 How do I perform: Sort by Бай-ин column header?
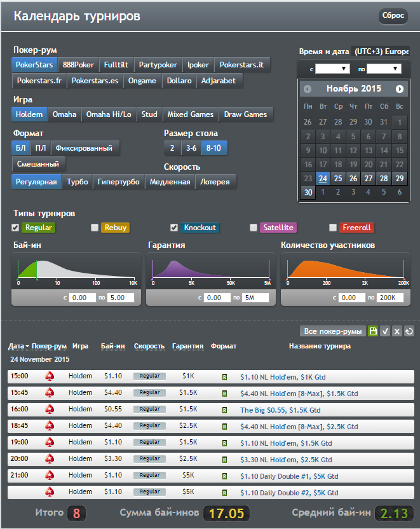click(x=113, y=346)
